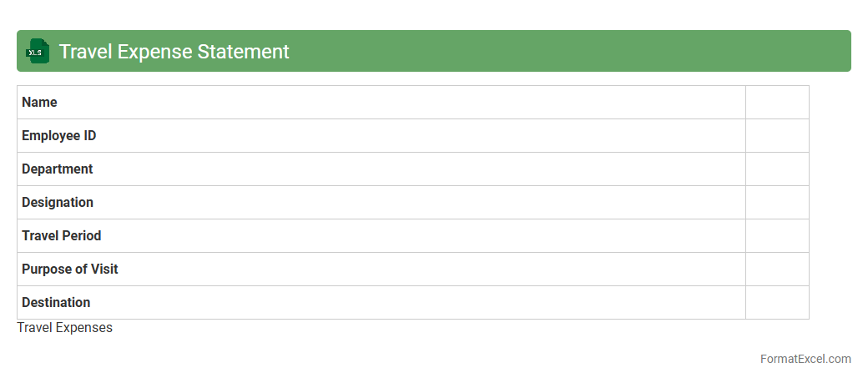Click the empty value cell beside Designation
Viewport: 868px width, 383px height.
[777, 203]
